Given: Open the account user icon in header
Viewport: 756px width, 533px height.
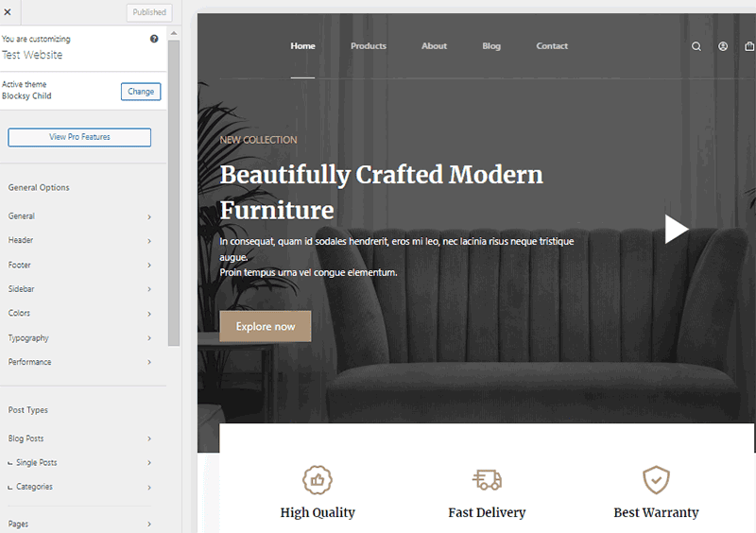Looking at the screenshot, I should tap(723, 46).
